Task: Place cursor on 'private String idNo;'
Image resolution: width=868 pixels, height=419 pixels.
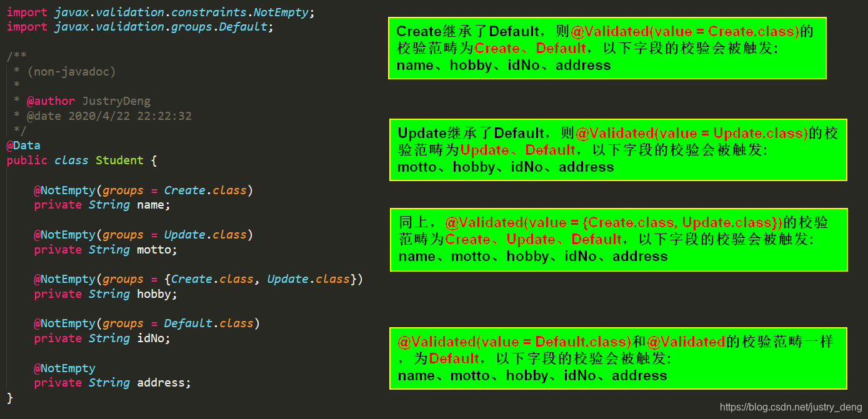Action: [102, 338]
